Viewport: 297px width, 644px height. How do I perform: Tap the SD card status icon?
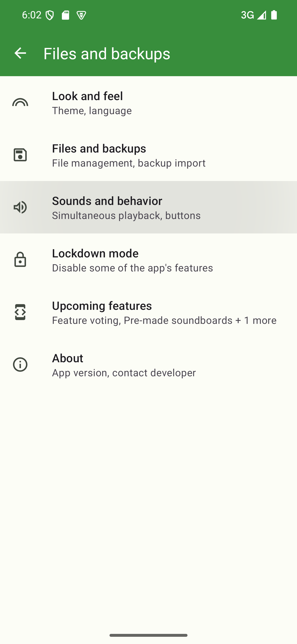(x=65, y=15)
